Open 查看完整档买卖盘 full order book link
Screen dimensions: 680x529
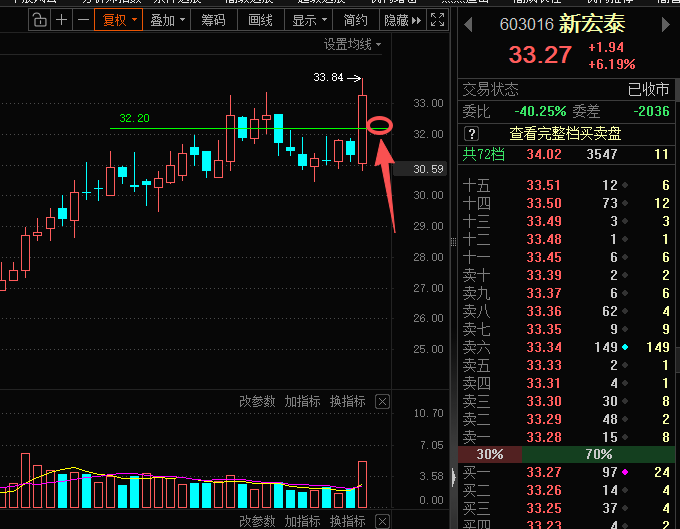tap(565, 134)
